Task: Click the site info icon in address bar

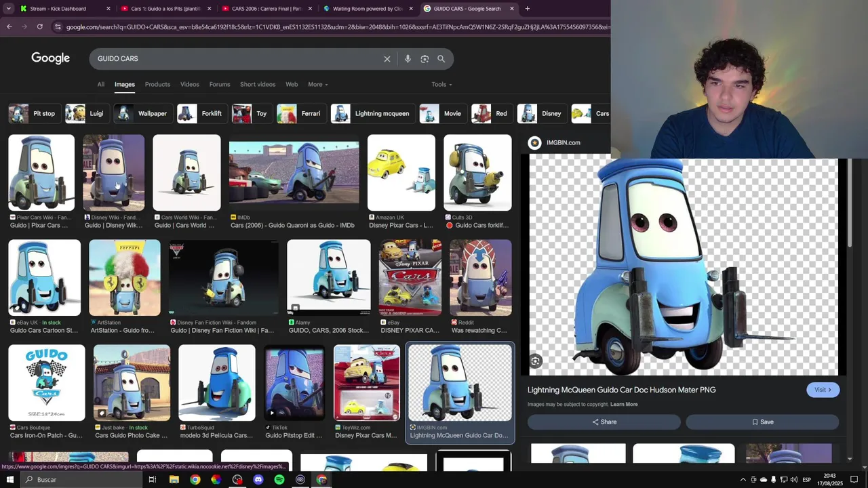Action: click(x=58, y=26)
